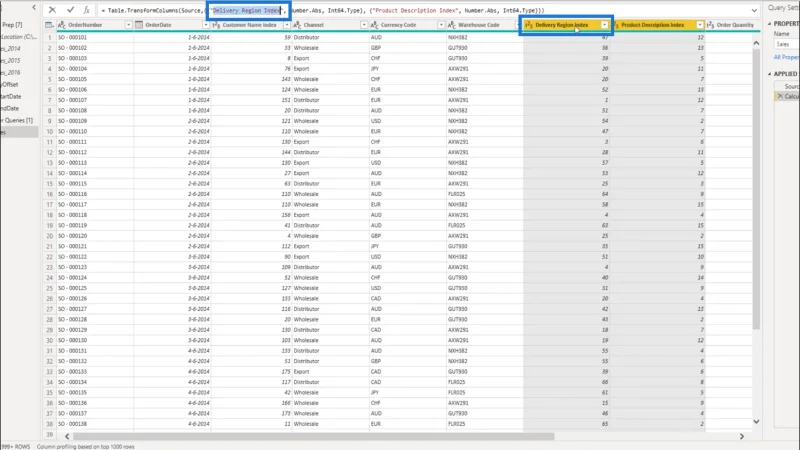Select the Location (C:\... query

click(19, 37)
